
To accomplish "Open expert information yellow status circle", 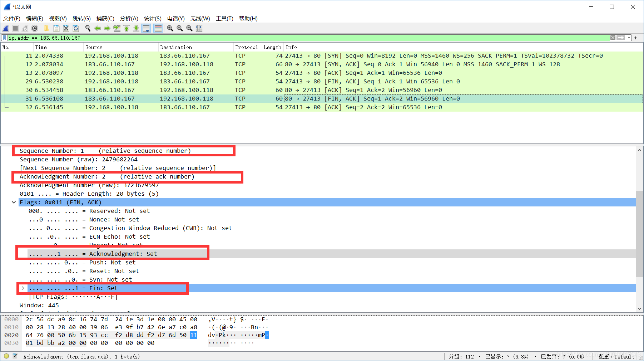I will [6, 356].
